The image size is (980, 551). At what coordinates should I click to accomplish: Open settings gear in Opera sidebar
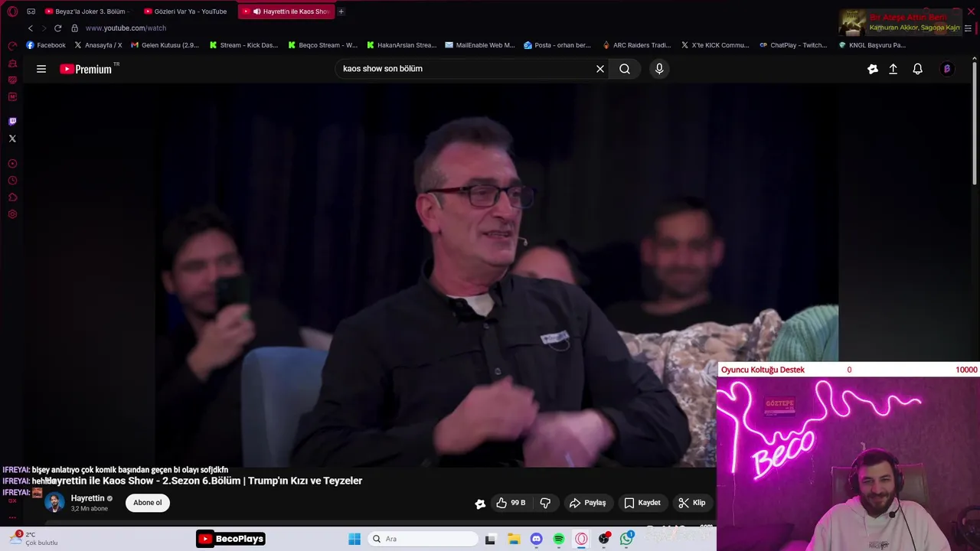(12, 214)
